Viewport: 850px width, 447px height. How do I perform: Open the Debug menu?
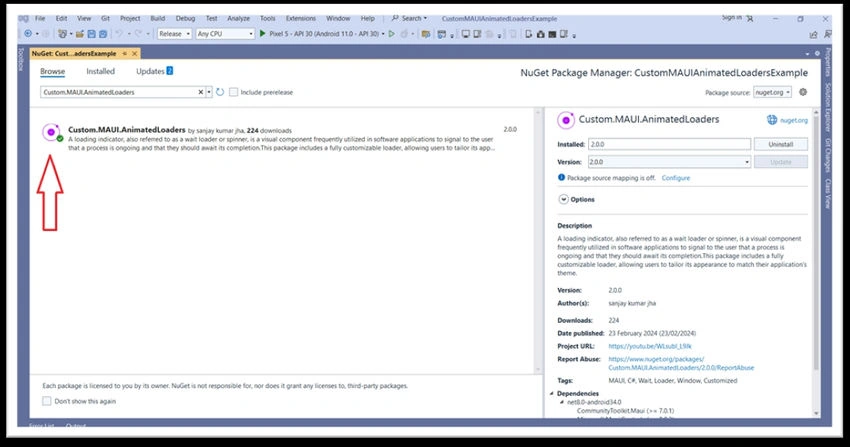[185, 18]
